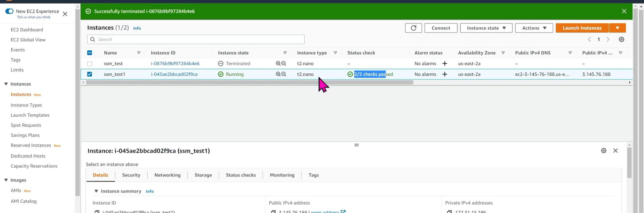Click the detail panel vertical scrollbar
Viewport: 644px width, 213px height.
[x=629, y=162]
